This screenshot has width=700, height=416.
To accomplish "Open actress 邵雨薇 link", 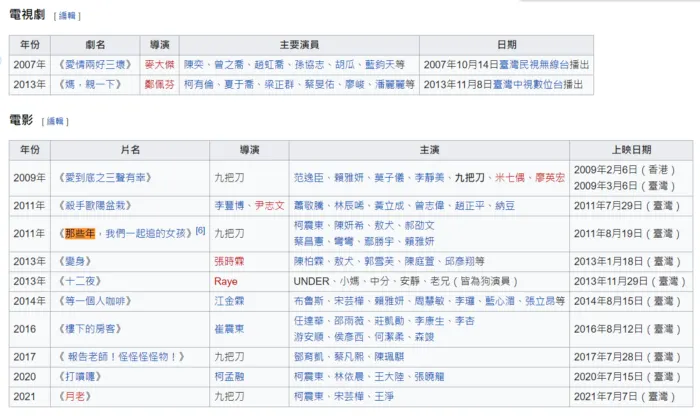I will (x=349, y=321).
